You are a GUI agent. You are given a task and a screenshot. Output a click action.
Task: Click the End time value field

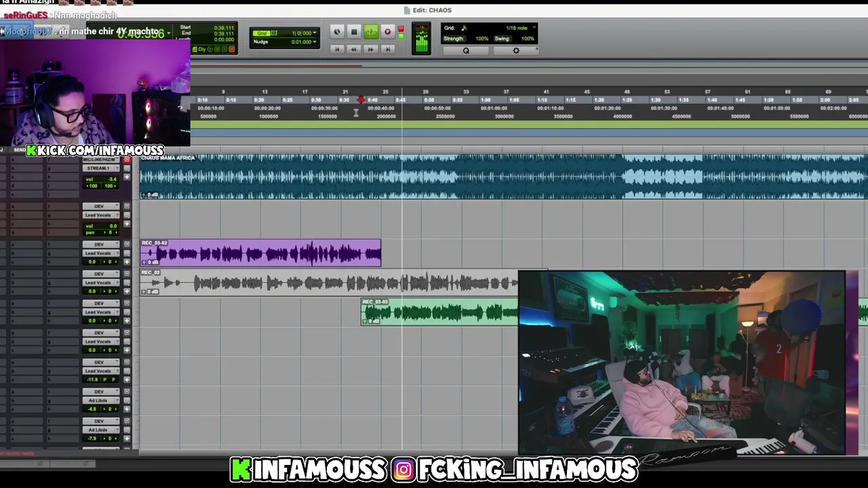(224, 33)
